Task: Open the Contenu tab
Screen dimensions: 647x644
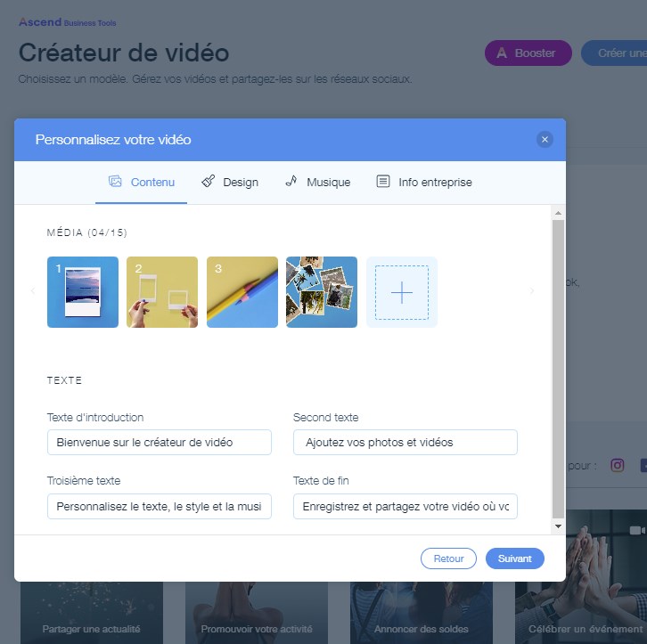Action: click(x=141, y=182)
